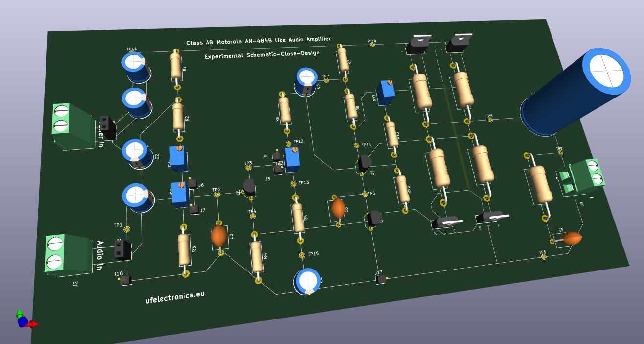Image resolution: width=644 pixels, height=344 pixels.
Task: Click the 'TP13' test point label
Action: [x=303, y=183]
